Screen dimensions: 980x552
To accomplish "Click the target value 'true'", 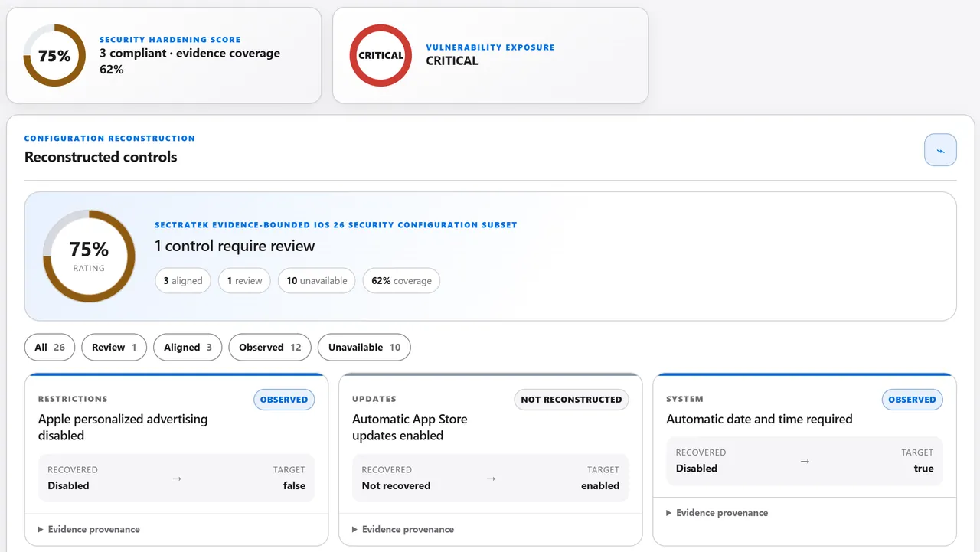I will point(924,469).
